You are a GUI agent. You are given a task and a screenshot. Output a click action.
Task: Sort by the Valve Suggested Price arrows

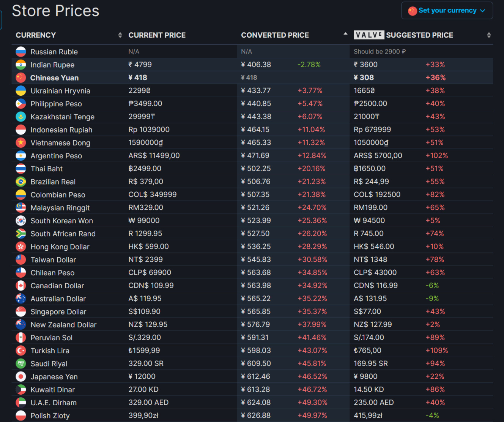[x=489, y=35]
